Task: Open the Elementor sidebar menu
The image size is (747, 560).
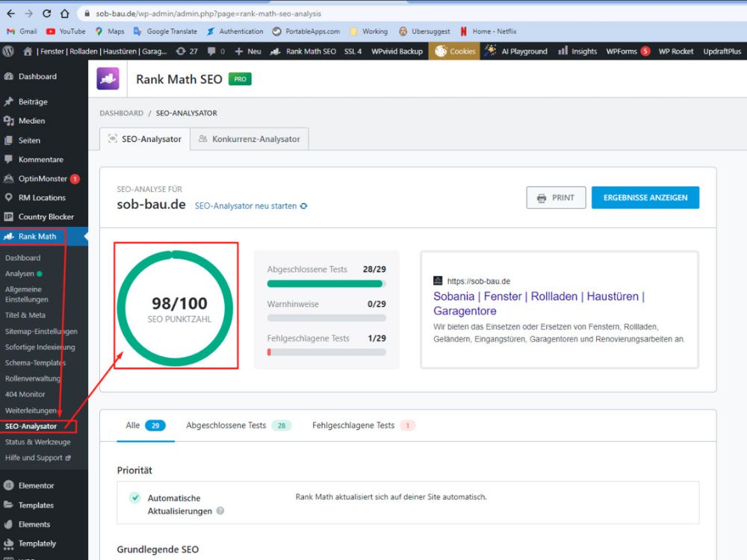Action: point(44,485)
